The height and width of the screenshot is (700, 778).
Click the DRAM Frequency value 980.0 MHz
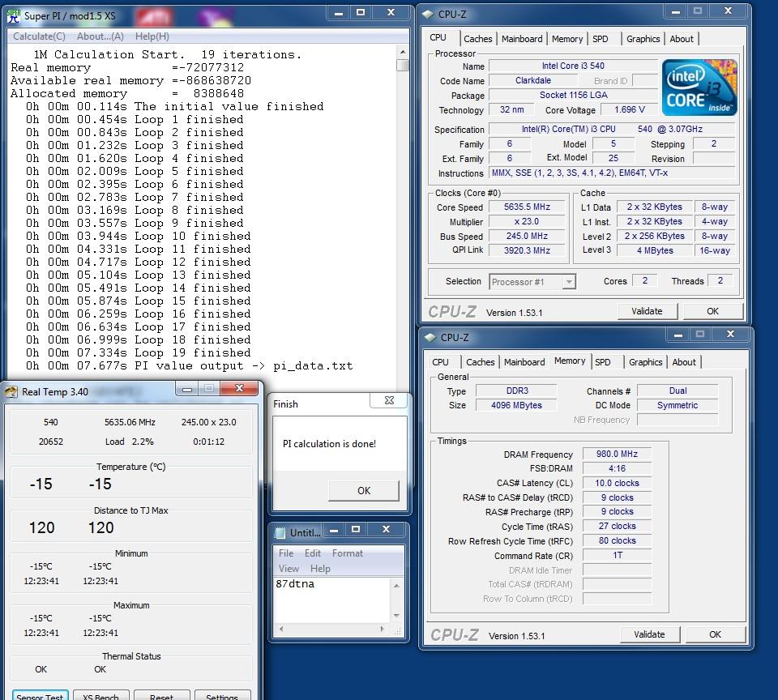(617, 454)
